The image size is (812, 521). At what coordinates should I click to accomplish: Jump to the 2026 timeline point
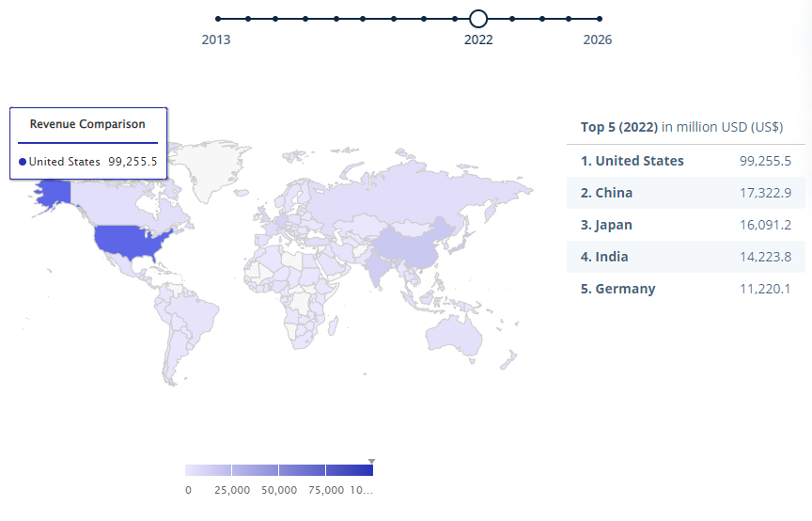[599, 18]
